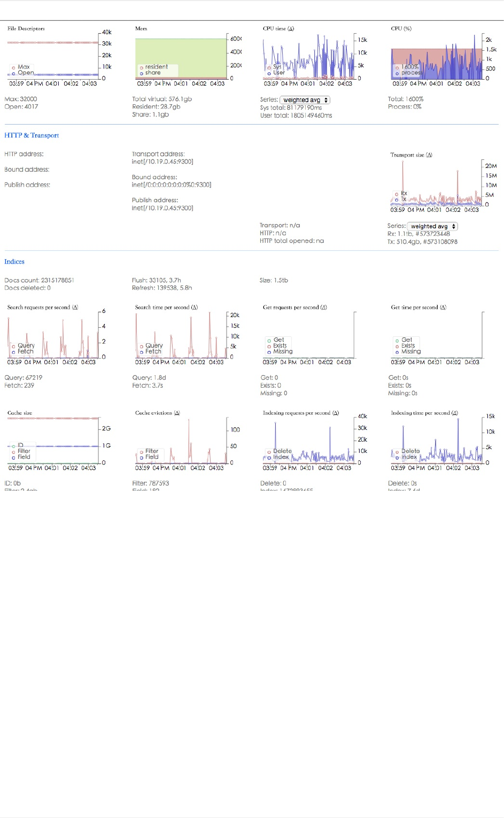Click the Max legend marker in File Descriptors

click(13, 67)
